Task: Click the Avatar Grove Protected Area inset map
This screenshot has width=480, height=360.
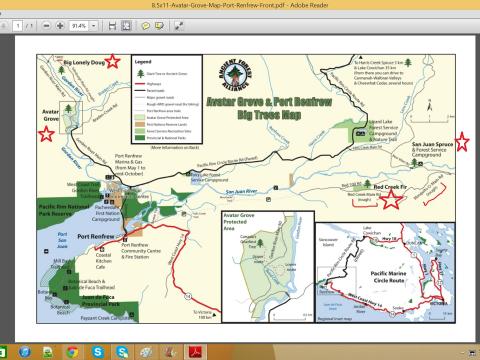Action: point(268,267)
